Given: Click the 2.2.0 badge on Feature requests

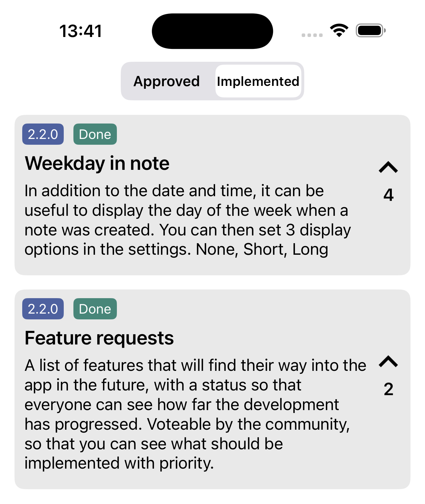Looking at the screenshot, I should tap(43, 309).
